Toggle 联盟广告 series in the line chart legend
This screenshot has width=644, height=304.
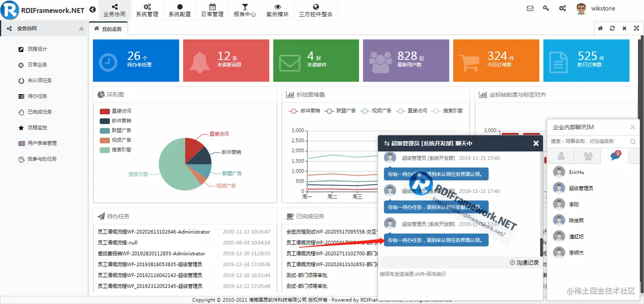[x=340, y=111]
